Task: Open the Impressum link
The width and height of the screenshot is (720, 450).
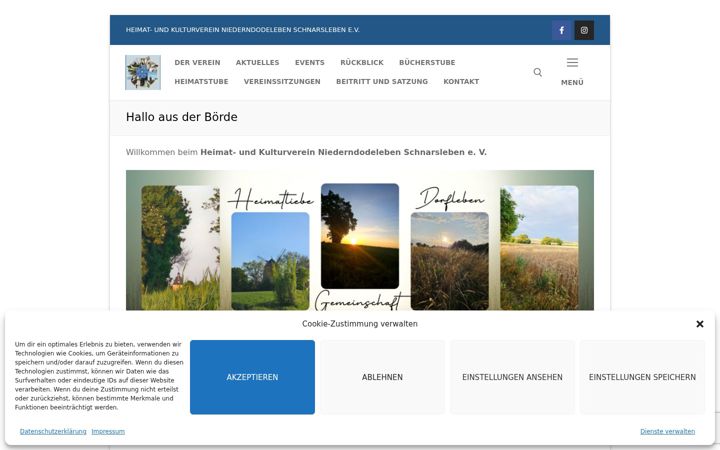Action: click(x=108, y=432)
